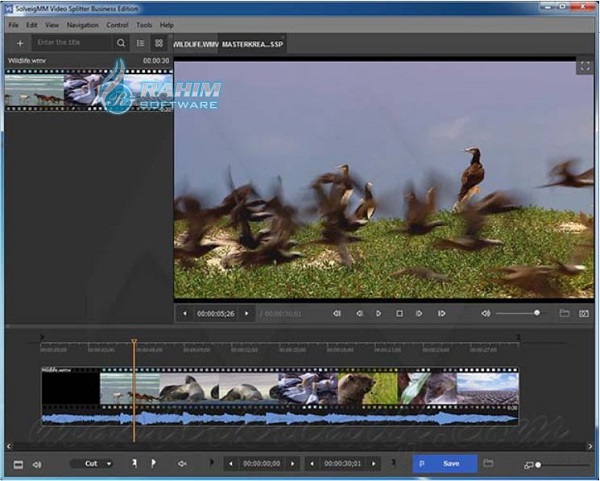Switch media panel to list view
600x481 pixels.
point(140,43)
